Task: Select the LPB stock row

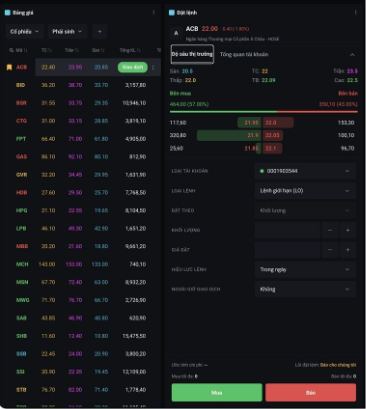Action: [81, 229]
